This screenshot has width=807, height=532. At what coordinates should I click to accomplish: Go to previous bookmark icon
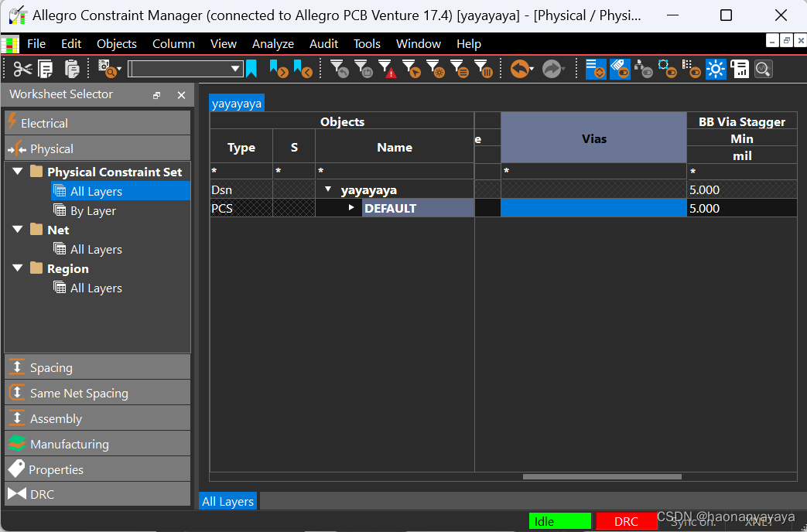(x=303, y=69)
